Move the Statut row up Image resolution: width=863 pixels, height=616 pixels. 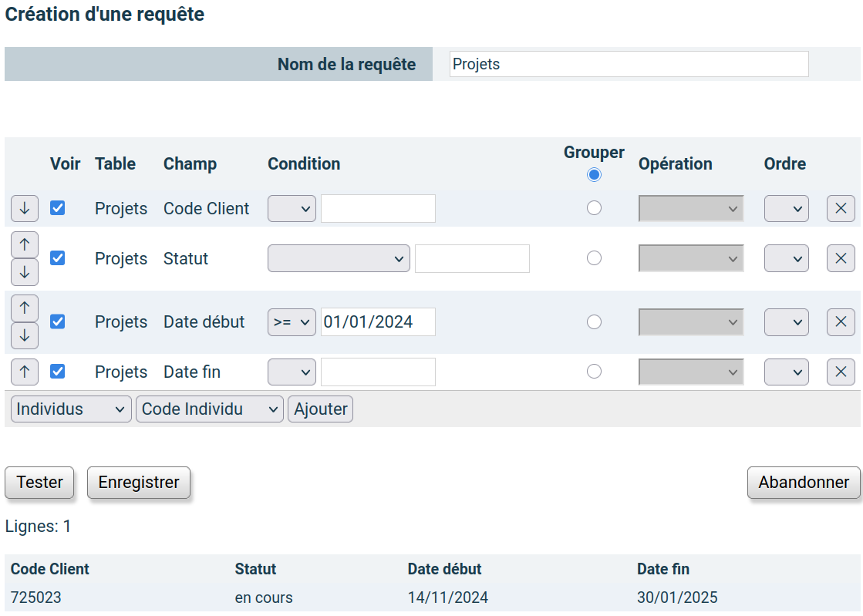click(x=24, y=244)
